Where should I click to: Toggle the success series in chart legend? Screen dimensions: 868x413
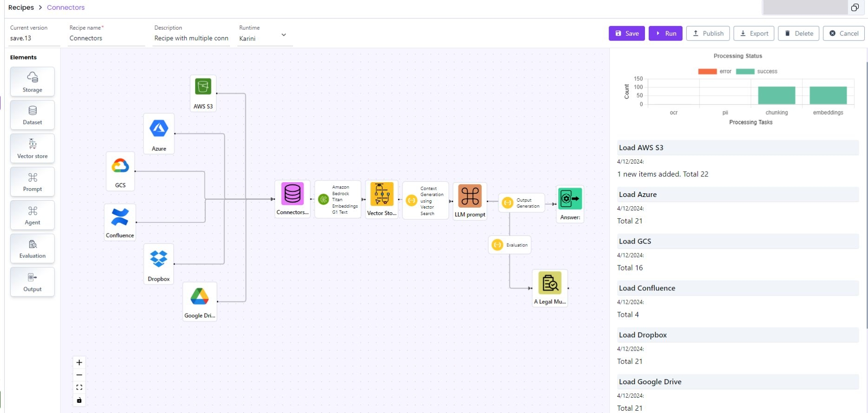[x=756, y=72]
